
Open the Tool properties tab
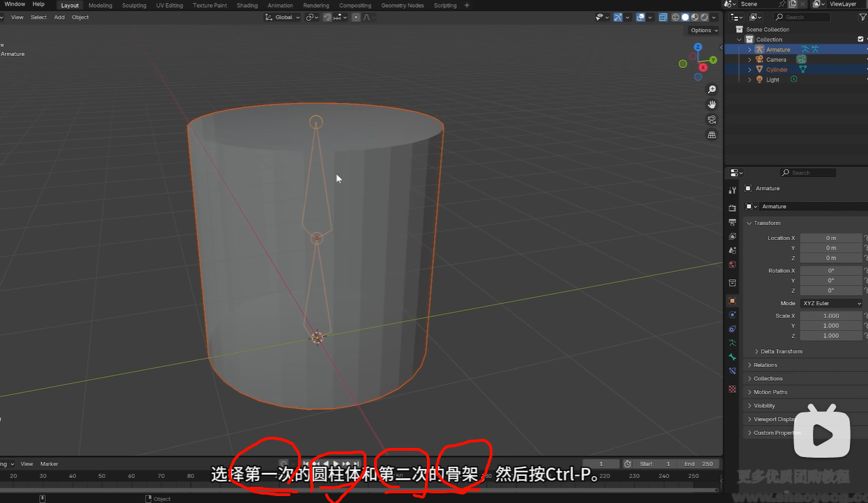coord(732,189)
